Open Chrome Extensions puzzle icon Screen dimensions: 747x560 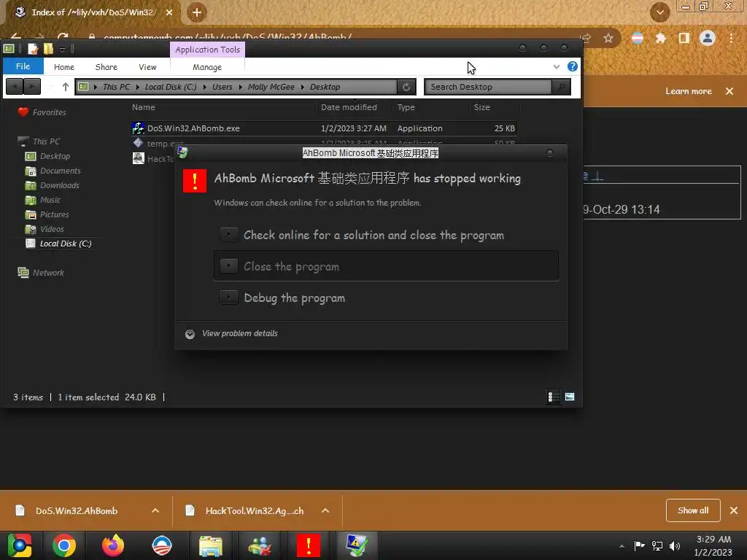(x=660, y=38)
